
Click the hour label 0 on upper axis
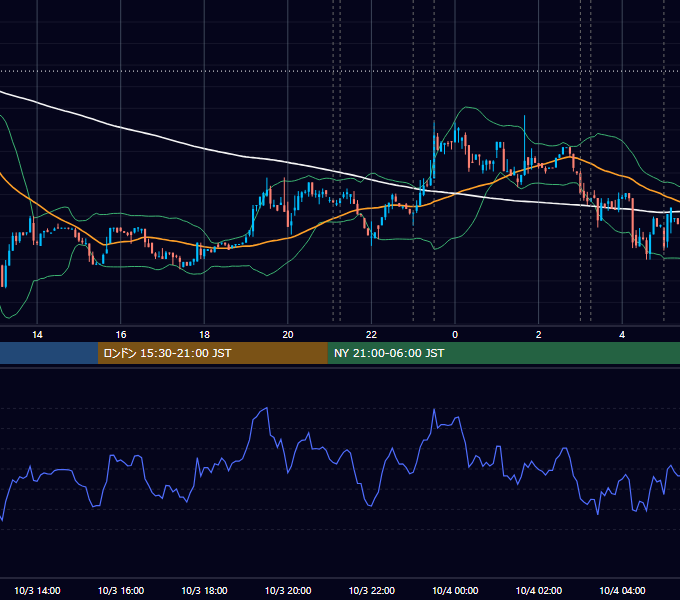pos(455,335)
